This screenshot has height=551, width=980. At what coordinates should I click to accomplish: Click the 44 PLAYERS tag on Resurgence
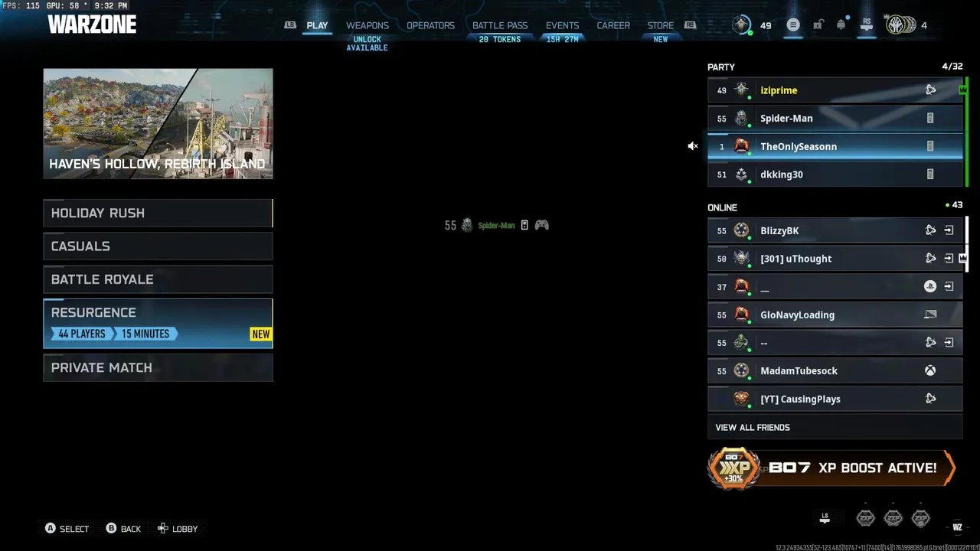(82, 334)
